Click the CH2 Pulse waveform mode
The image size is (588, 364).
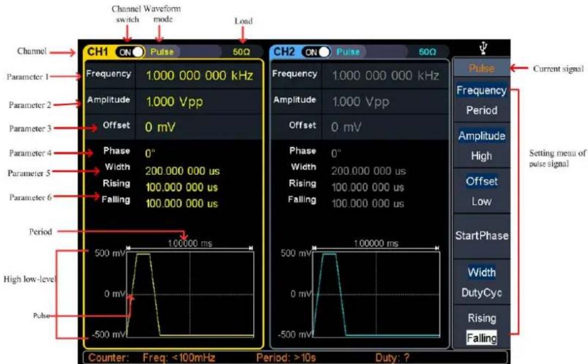348,52
